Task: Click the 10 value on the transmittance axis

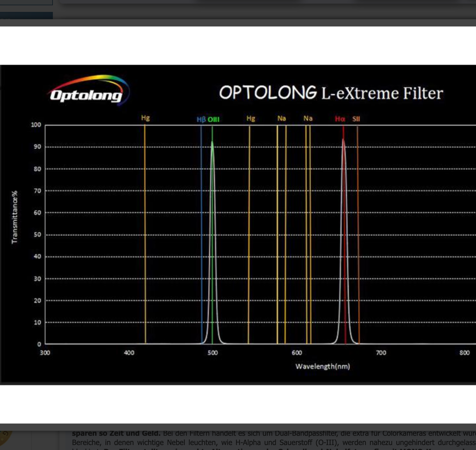Action: pyautogui.click(x=38, y=322)
